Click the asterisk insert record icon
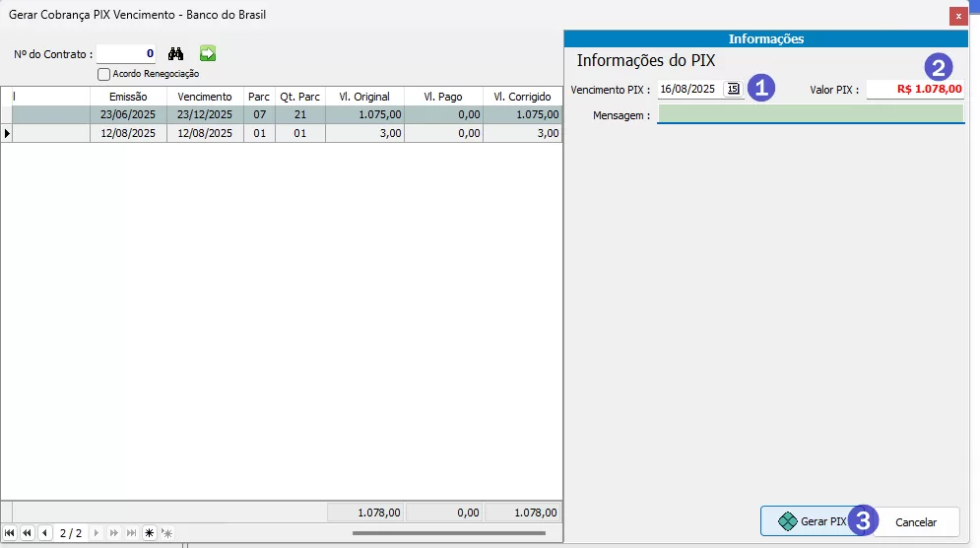Image resolution: width=980 pixels, height=548 pixels. [149, 533]
